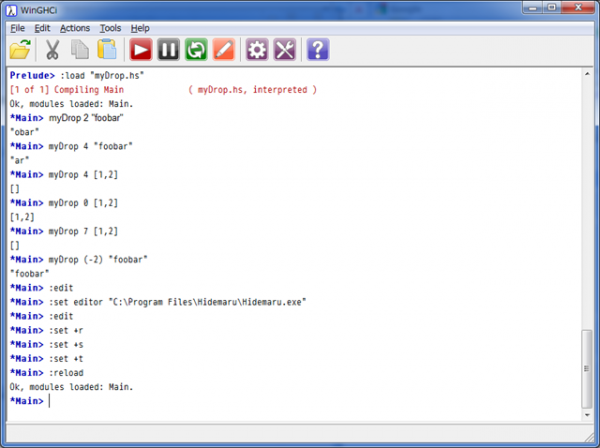Viewport: 600px width, 448px height.
Task: Open the Edit menu
Action: 42,28
